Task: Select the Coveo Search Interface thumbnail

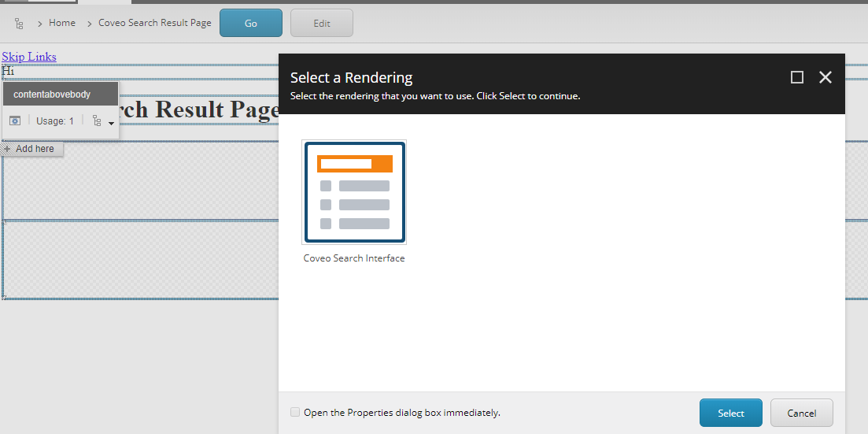Action: [x=354, y=191]
